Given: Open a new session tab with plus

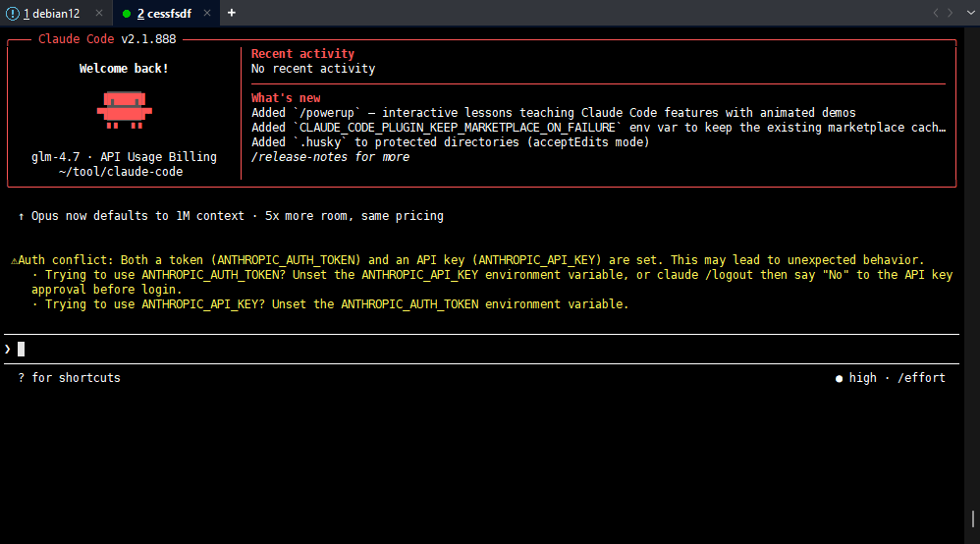Looking at the screenshot, I should pyautogui.click(x=231, y=13).
